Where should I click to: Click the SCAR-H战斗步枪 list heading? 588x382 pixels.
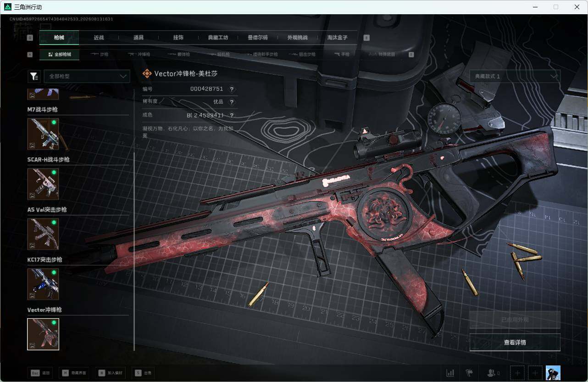click(49, 159)
